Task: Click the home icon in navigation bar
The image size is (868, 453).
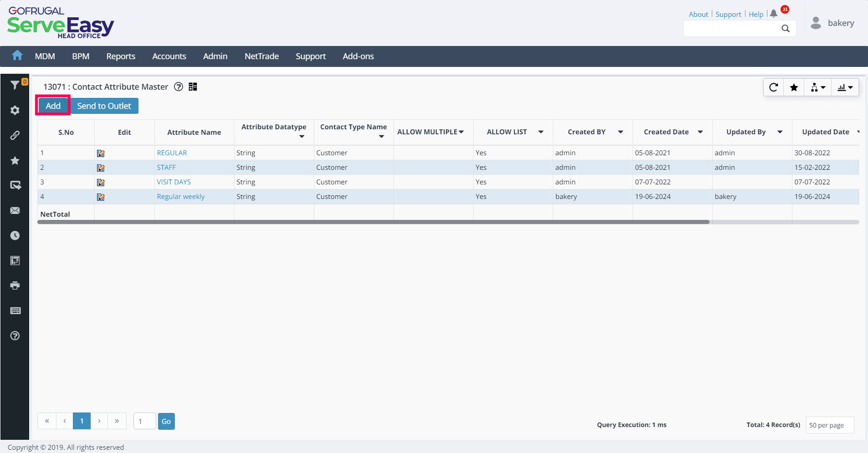Action: click(x=17, y=56)
